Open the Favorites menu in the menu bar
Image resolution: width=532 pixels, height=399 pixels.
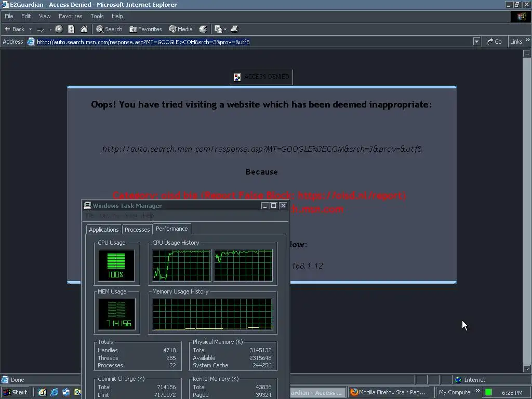coord(70,16)
